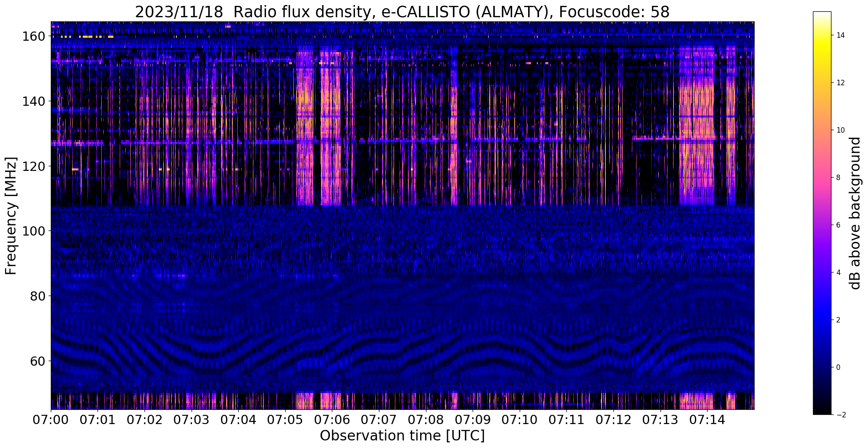The image size is (868, 448).
Task: Click the 80 frequency tick label
Action: pos(38,296)
